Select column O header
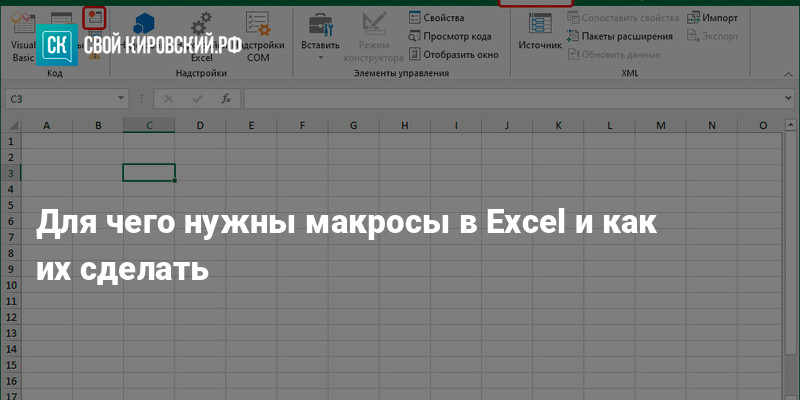800x400 pixels. point(760,126)
